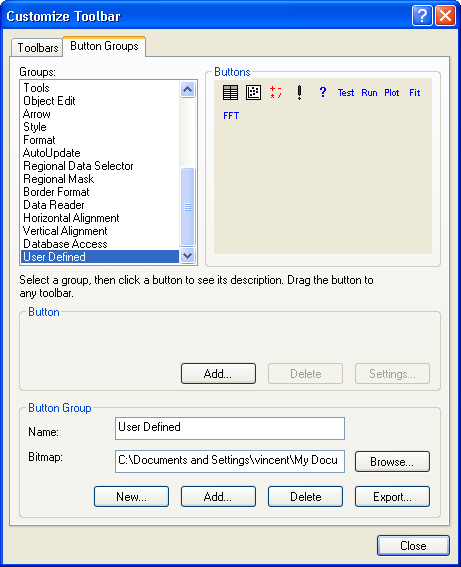Image resolution: width=461 pixels, height=567 pixels.
Task: Click the Name input field
Action: coord(230,429)
